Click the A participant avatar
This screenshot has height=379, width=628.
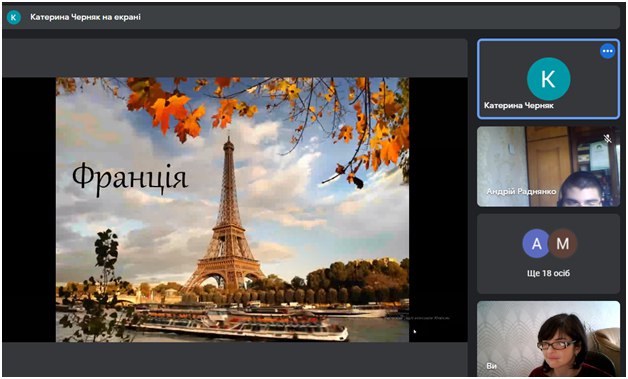pyautogui.click(x=536, y=244)
